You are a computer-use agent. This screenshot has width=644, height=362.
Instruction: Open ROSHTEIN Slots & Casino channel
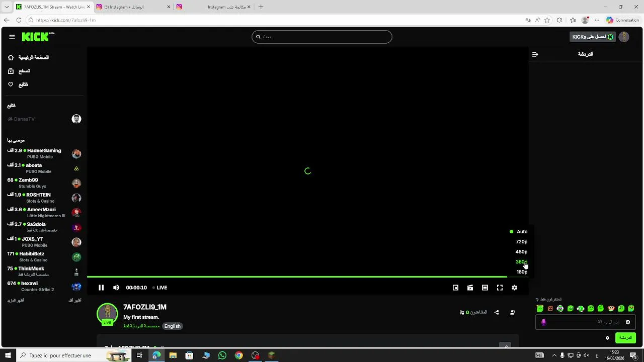point(44,198)
